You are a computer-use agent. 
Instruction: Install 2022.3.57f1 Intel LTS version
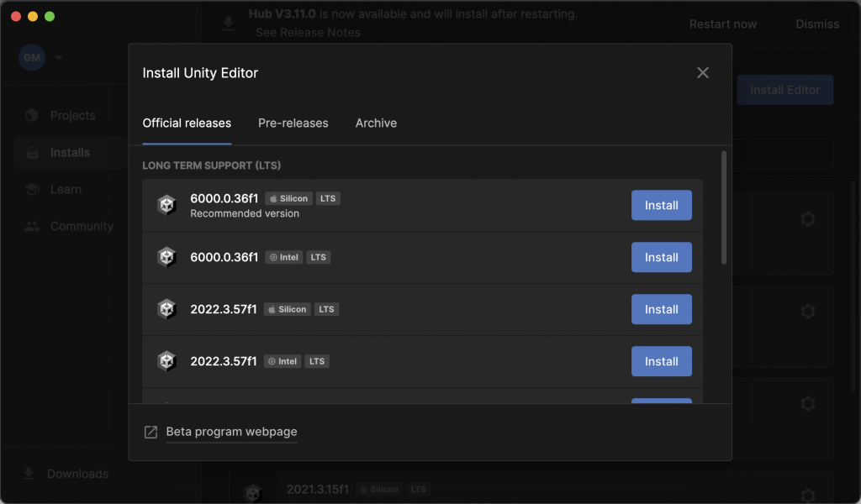click(661, 361)
